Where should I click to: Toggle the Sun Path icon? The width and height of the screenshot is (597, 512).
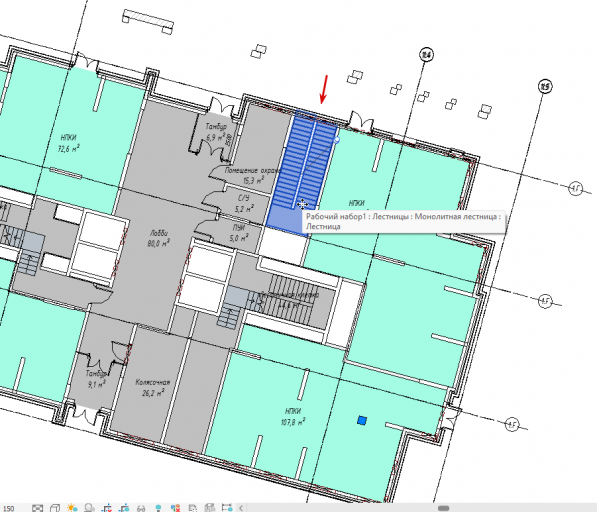point(72,508)
